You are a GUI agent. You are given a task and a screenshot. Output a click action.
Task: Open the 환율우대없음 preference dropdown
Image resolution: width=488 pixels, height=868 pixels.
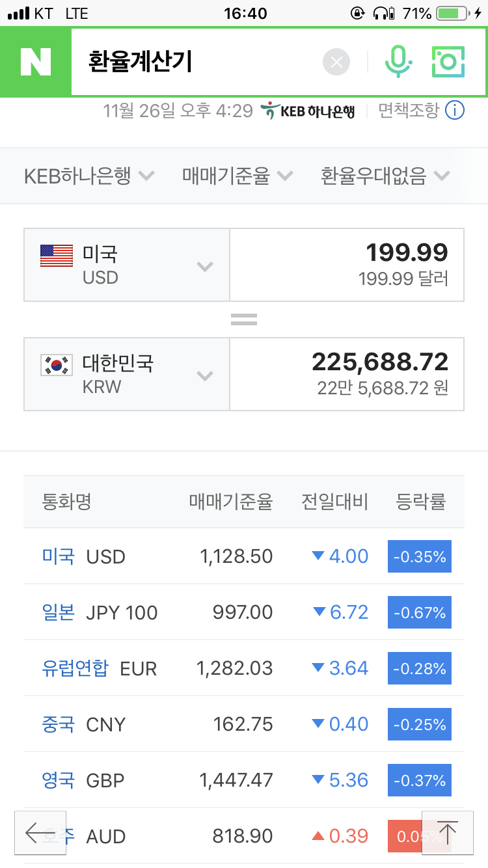point(385,176)
